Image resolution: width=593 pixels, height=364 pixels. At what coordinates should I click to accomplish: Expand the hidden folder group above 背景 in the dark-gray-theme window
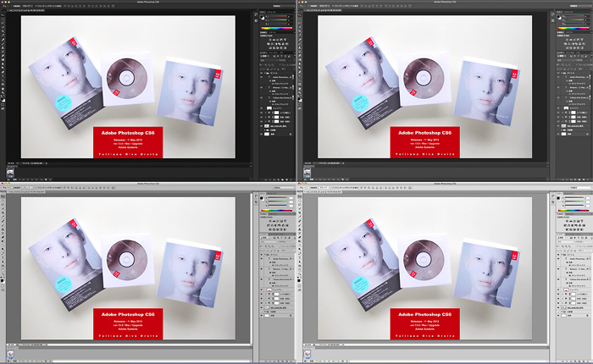point(562,130)
